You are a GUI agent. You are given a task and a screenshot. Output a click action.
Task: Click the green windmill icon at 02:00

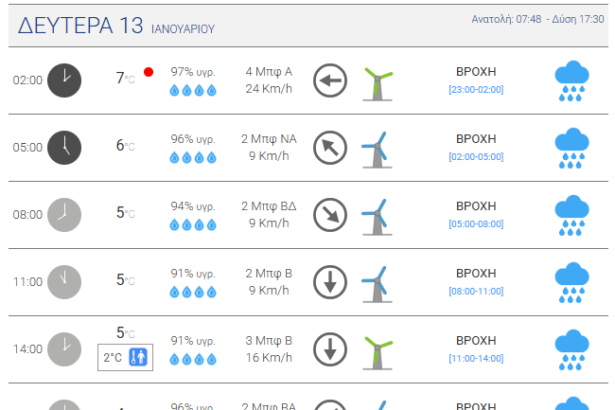(x=378, y=82)
